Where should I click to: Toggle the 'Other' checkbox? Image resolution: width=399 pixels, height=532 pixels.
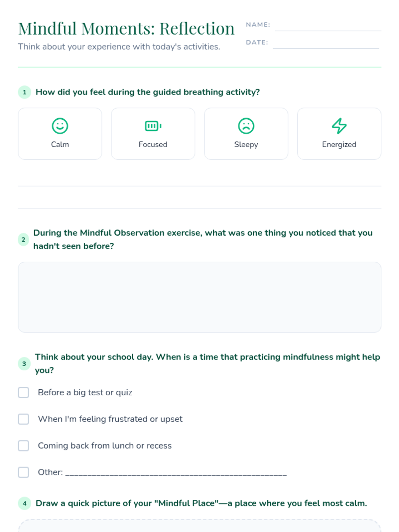23,472
